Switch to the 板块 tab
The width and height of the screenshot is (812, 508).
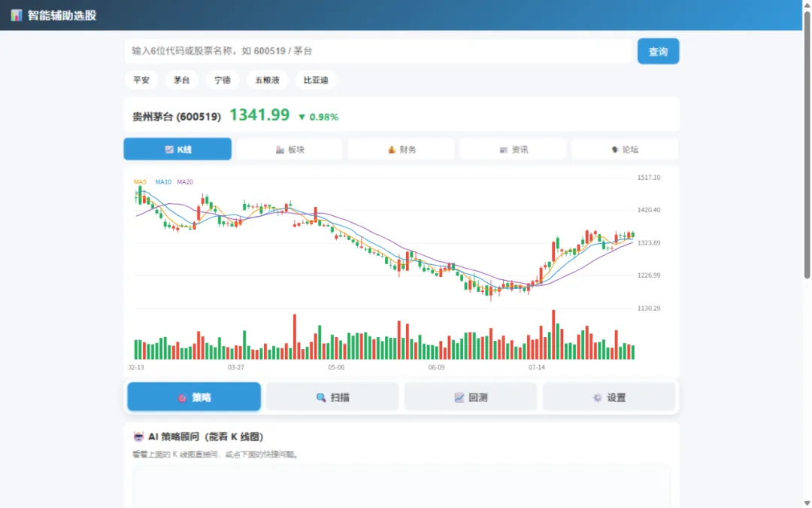289,149
